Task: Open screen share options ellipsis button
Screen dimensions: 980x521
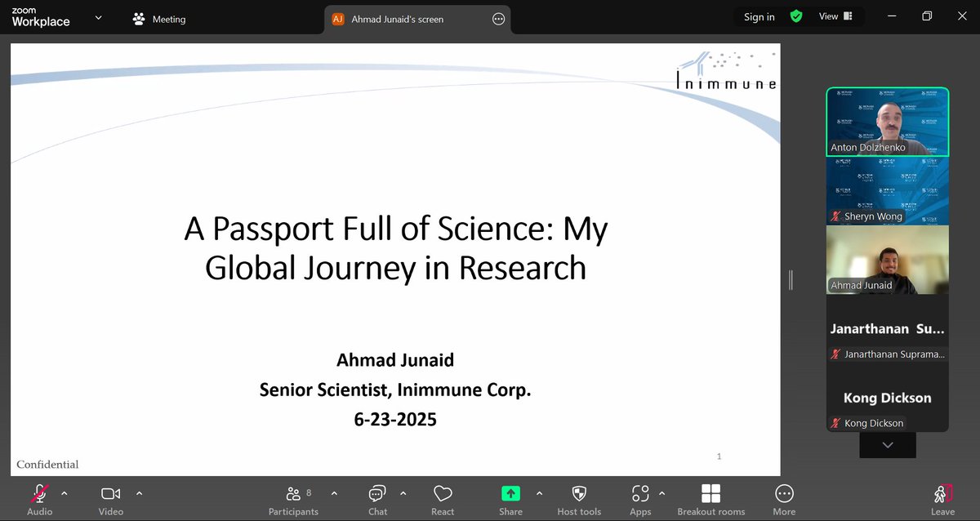Action: pos(499,19)
